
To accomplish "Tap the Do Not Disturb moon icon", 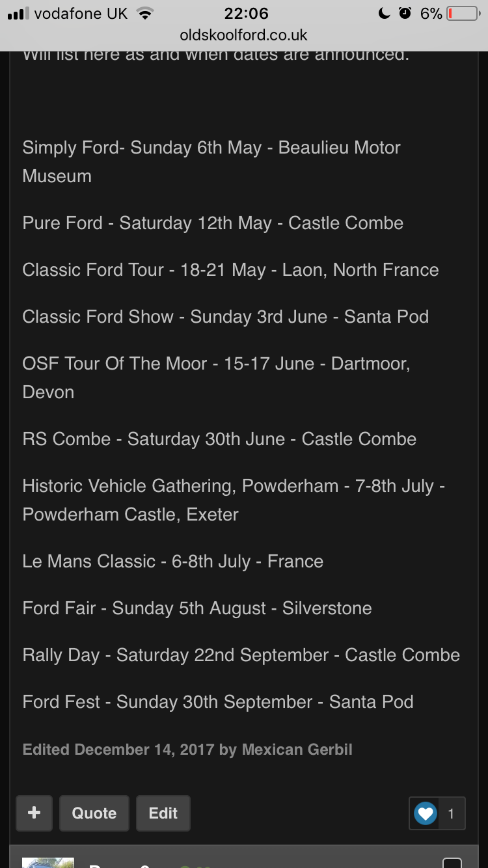I will pos(385,13).
